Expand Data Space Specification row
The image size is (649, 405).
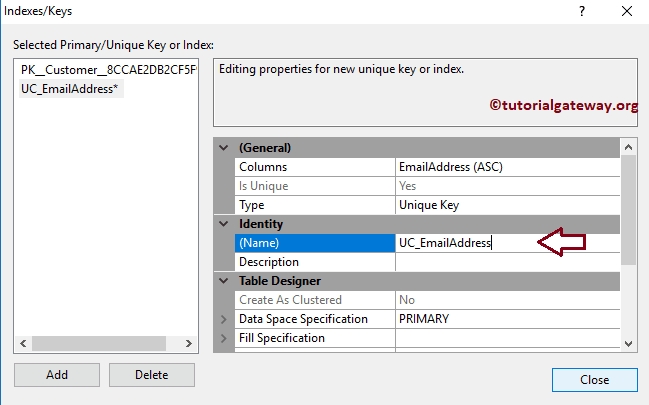point(223,319)
